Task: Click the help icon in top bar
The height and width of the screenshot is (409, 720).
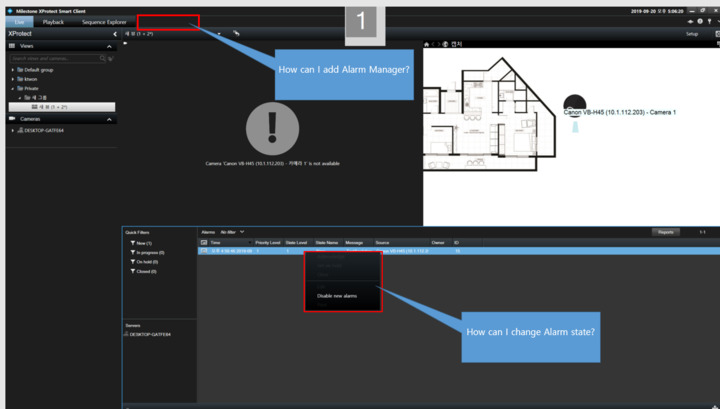Action: click(x=699, y=21)
